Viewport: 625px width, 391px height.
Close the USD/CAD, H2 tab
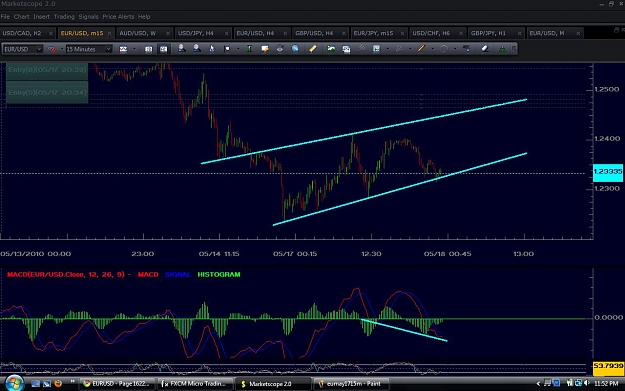(x=51, y=33)
